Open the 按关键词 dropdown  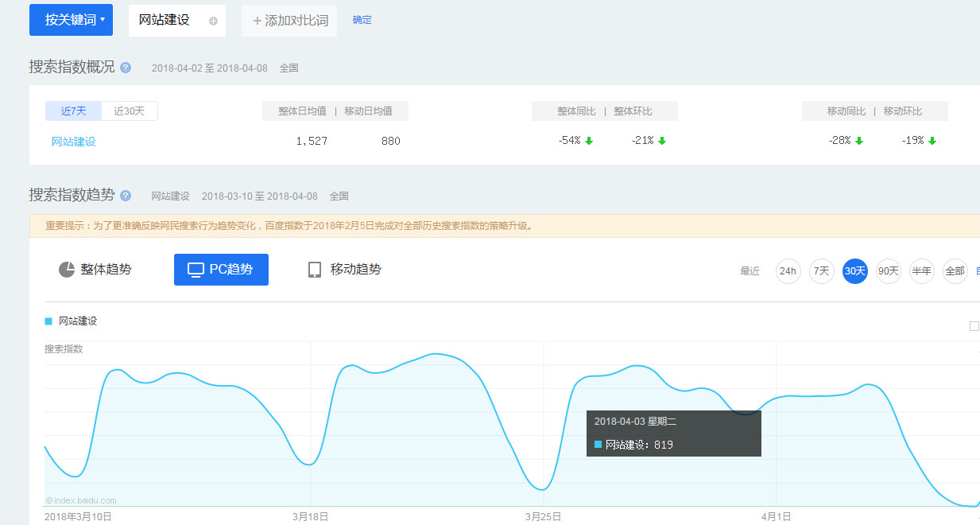click(71, 19)
